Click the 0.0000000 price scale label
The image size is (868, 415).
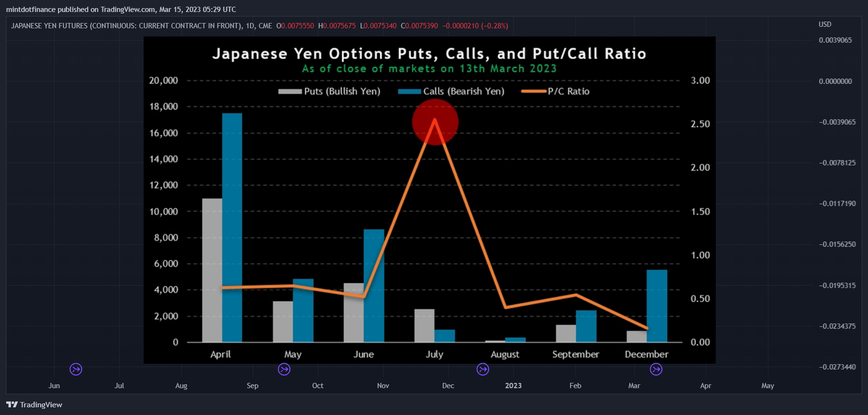(x=835, y=81)
